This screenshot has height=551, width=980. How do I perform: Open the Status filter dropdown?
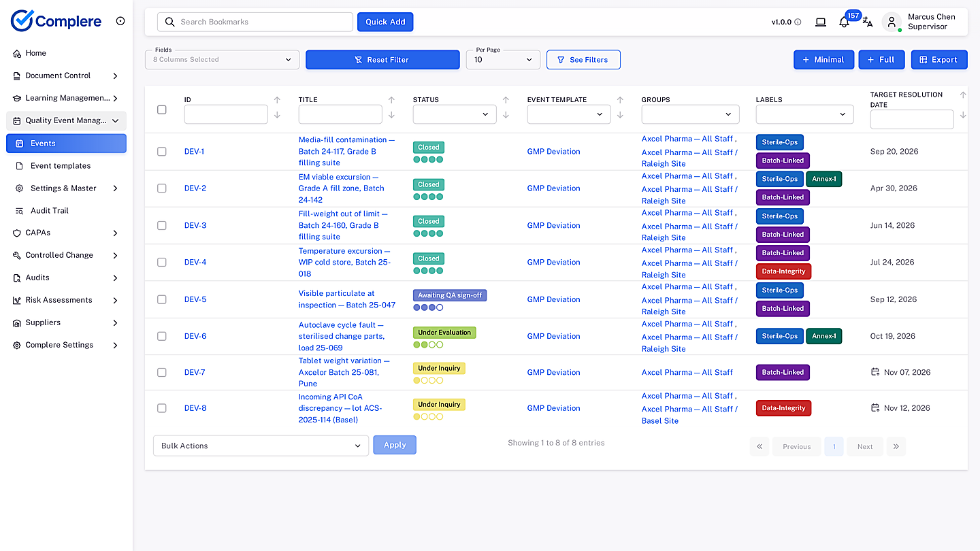(455, 114)
